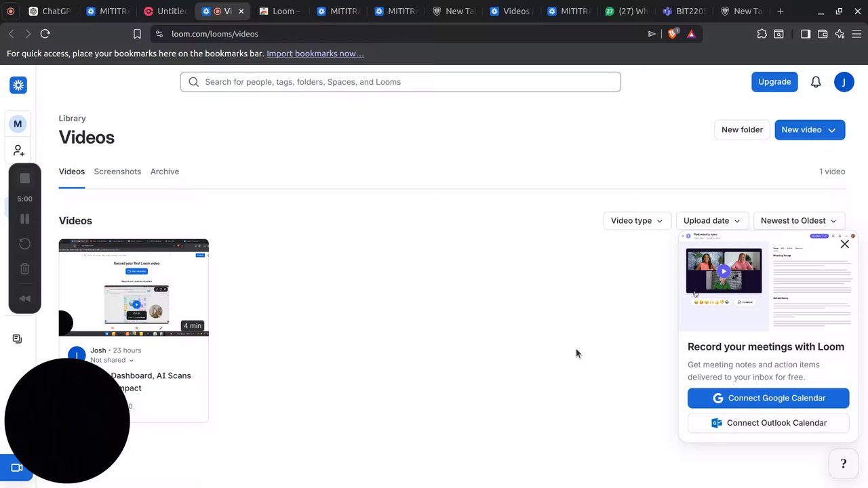Bookmark this page with the bookmark icon

(x=137, y=34)
